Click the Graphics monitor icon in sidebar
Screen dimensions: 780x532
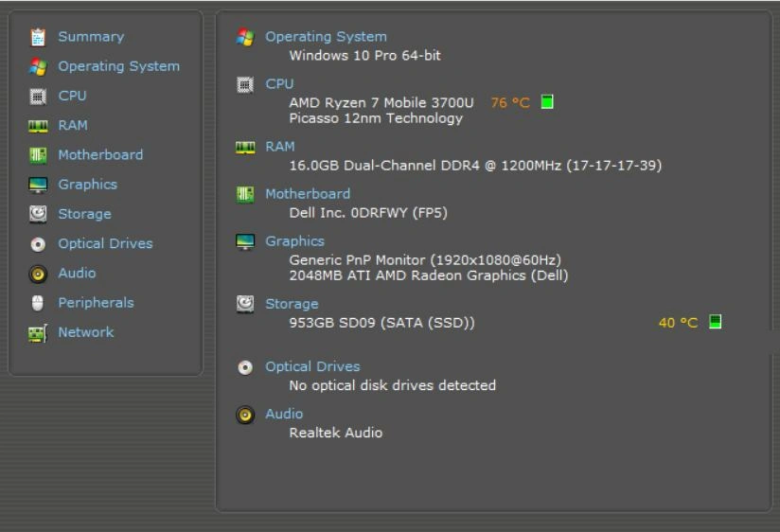[x=38, y=185]
